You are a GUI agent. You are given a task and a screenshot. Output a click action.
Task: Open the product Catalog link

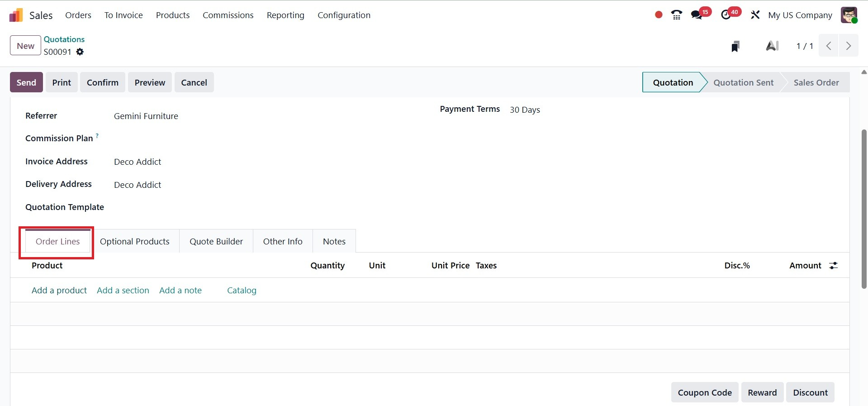coord(242,290)
